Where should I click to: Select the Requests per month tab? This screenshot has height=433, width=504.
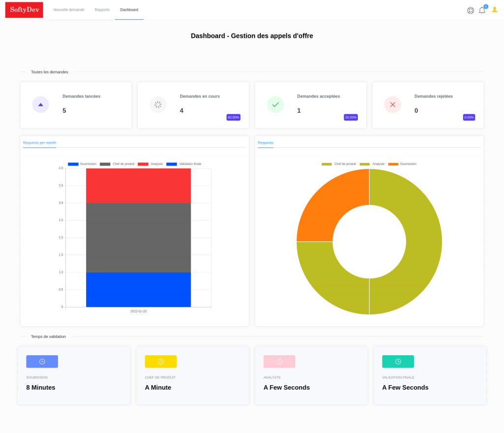pos(39,143)
